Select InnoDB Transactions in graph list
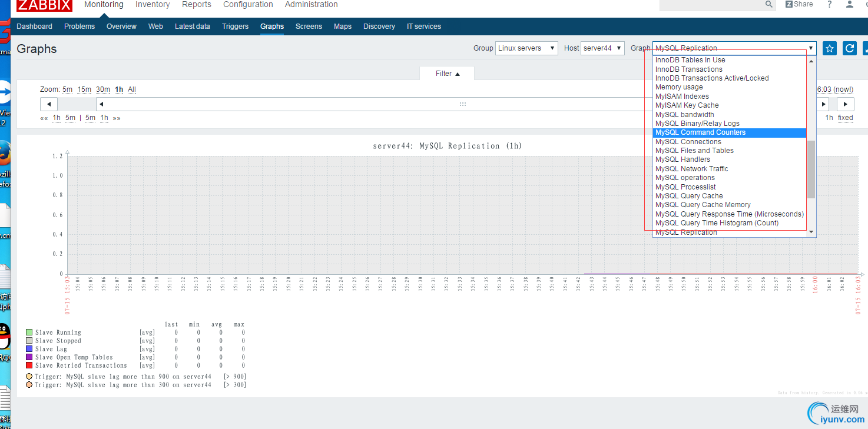The image size is (868, 429). (x=730, y=69)
